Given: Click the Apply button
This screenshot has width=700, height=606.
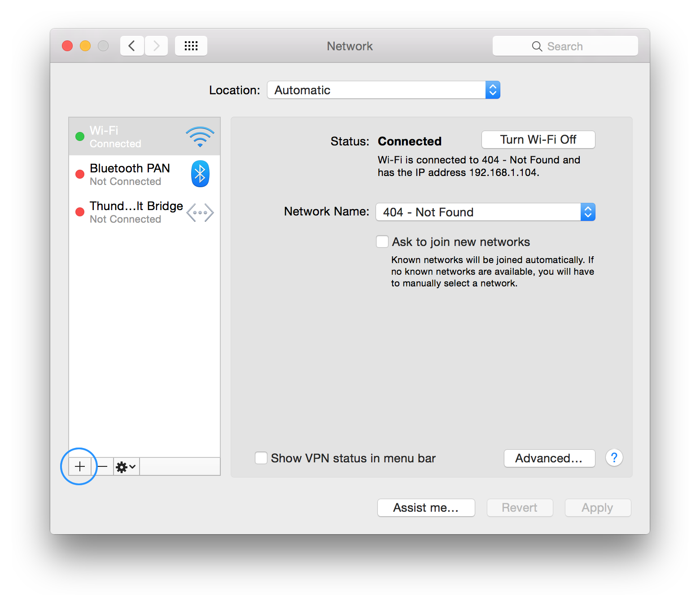Looking at the screenshot, I should click(x=598, y=508).
